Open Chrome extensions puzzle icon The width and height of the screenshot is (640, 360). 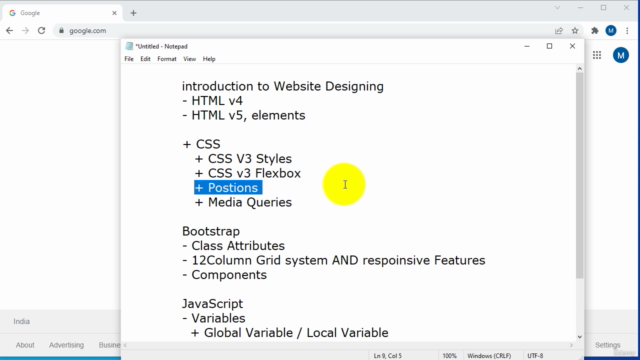coord(595,31)
